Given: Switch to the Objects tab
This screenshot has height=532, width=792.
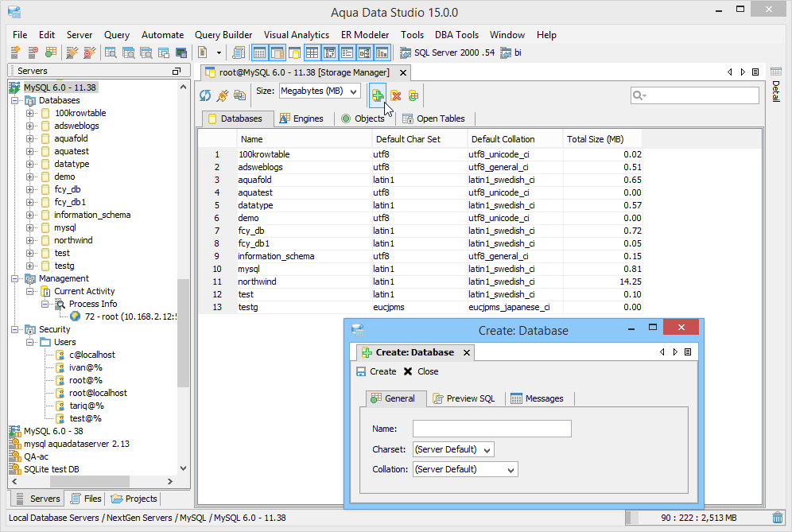Looking at the screenshot, I should point(363,118).
